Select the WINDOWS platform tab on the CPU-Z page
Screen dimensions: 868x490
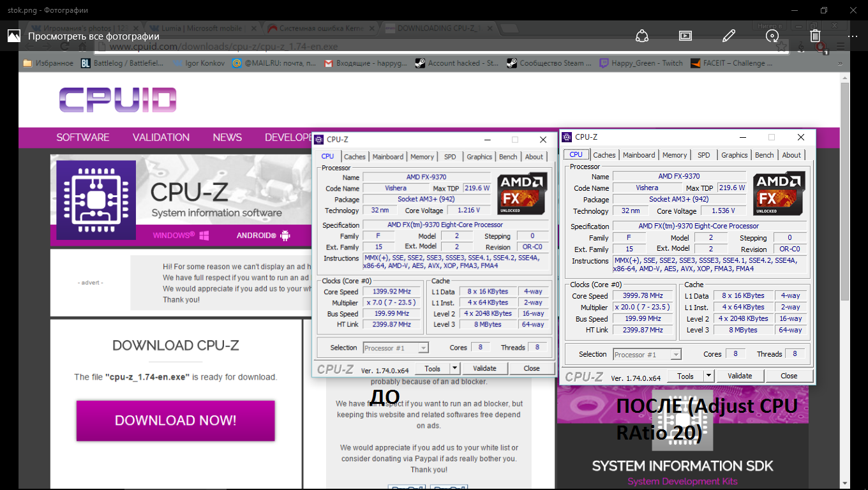point(181,235)
